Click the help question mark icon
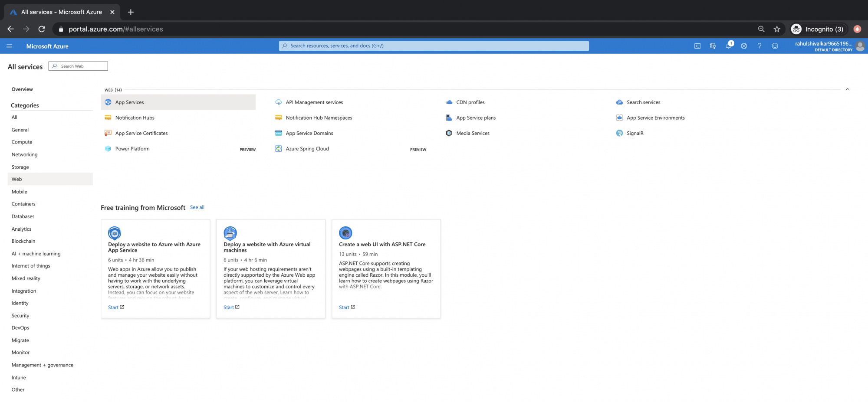Viewport: 868px width, 402px height. click(x=759, y=46)
